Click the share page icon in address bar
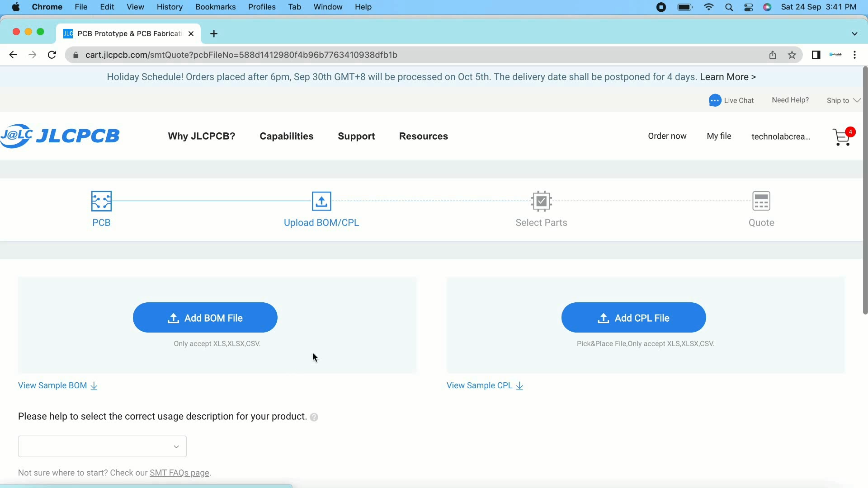The image size is (868, 488). click(x=773, y=55)
